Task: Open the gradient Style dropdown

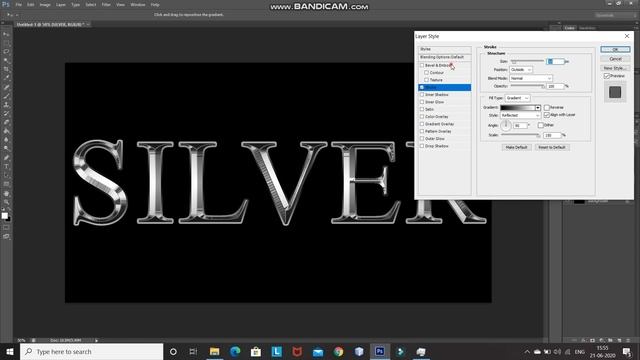Action: 520,116
